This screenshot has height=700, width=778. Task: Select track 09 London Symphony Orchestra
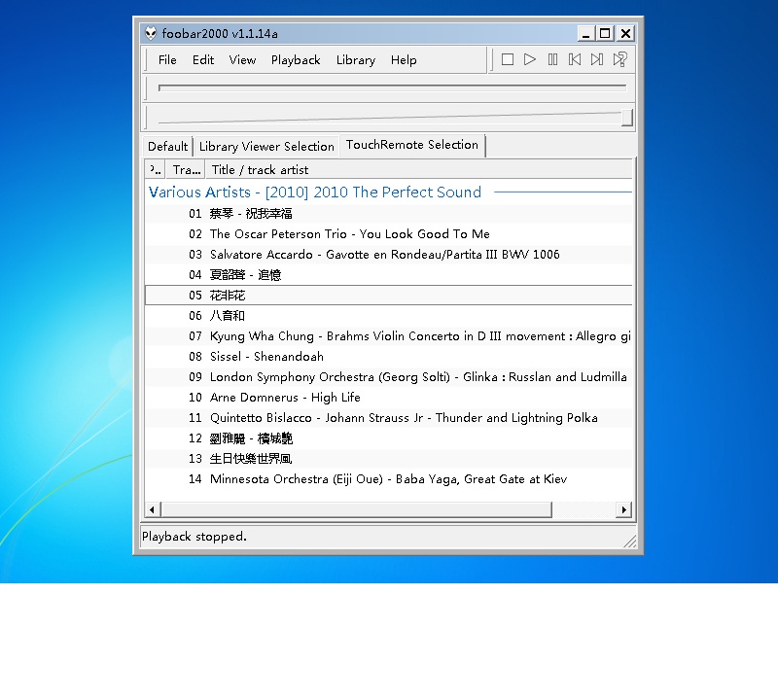click(388, 377)
